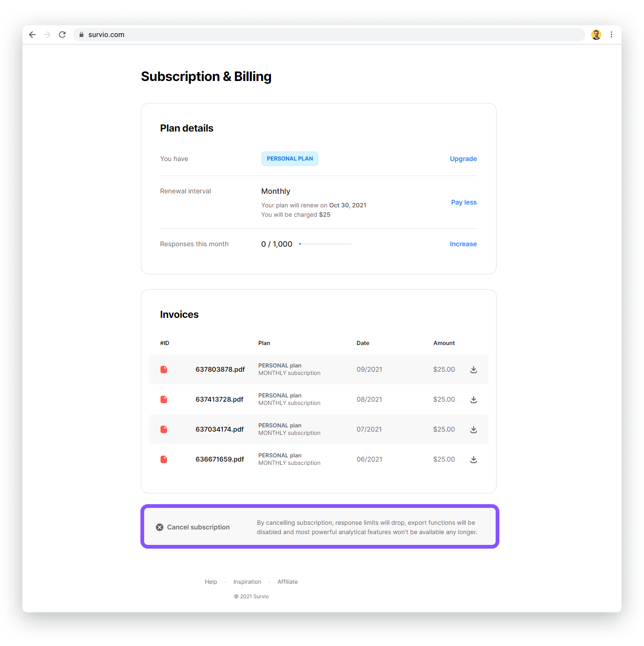The image size is (644, 646).
Task: Open the Help footer link
Action: [x=211, y=582]
